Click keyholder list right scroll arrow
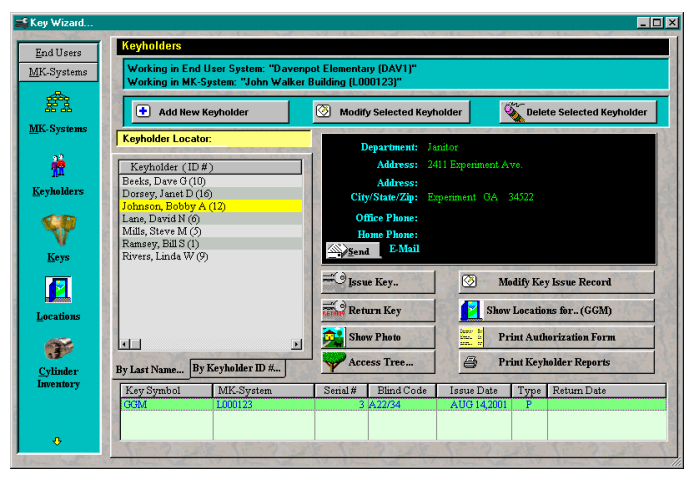The height and width of the screenshot is (483, 695). tap(296, 344)
